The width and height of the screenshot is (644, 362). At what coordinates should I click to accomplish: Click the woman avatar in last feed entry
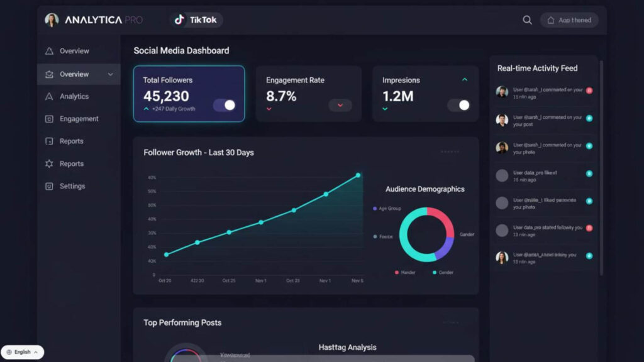[x=502, y=257]
